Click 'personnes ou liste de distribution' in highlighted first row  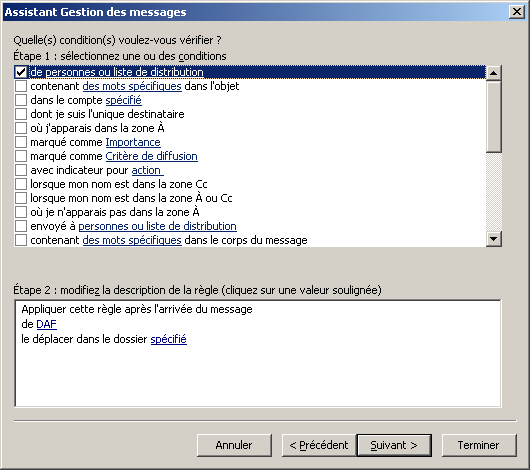[124, 72]
